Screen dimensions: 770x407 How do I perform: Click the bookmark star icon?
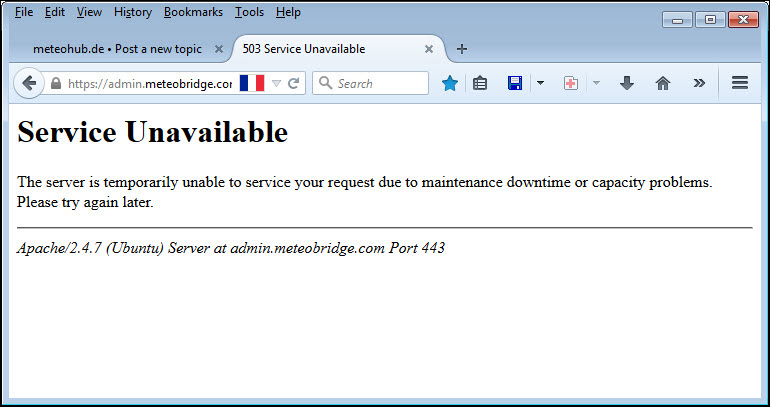tap(450, 83)
